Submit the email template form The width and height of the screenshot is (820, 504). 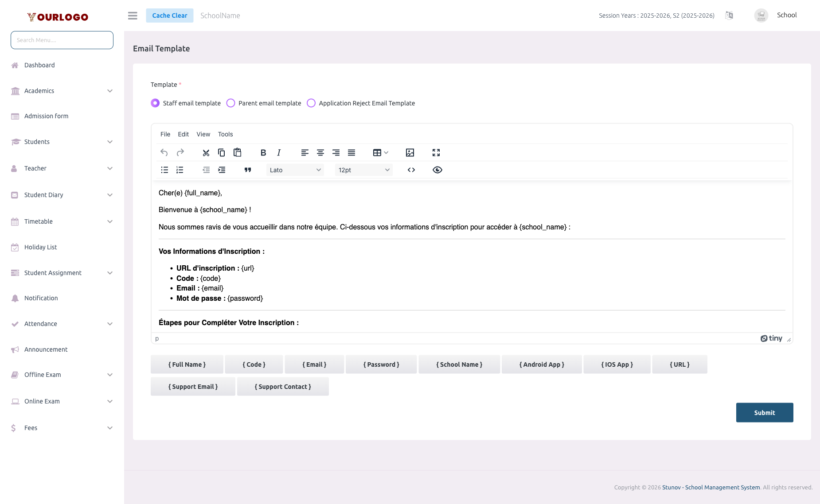pyautogui.click(x=764, y=412)
